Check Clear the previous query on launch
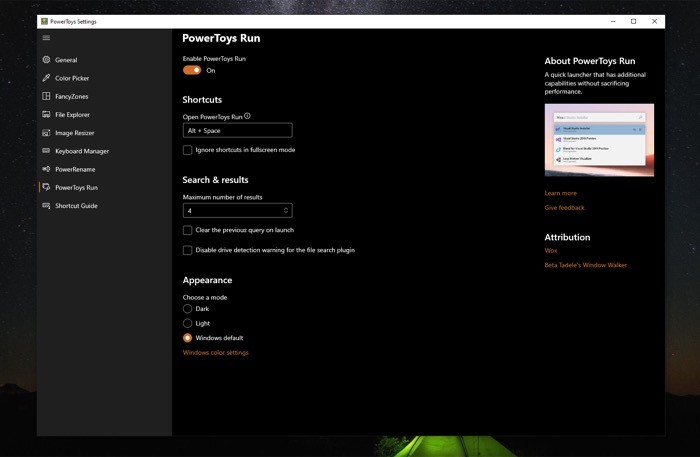700x457 pixels. pos(188,230)
